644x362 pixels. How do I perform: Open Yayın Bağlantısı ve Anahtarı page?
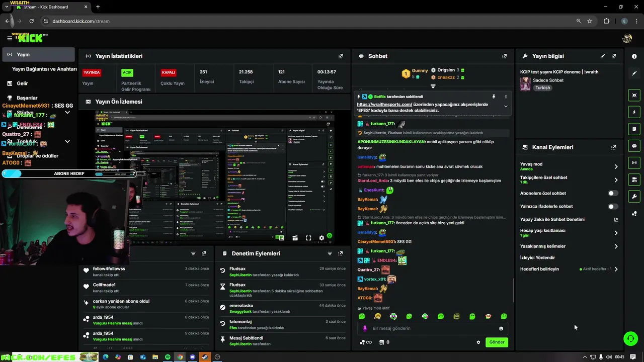coord(44,69)
